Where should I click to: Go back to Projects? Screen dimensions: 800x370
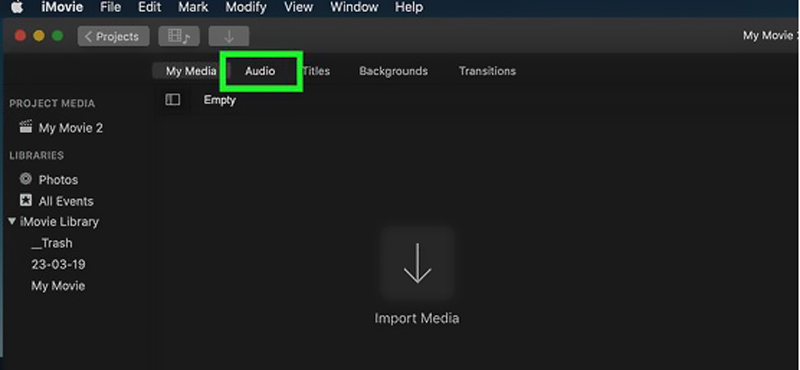pyautogui.click(x=113, y=36)
